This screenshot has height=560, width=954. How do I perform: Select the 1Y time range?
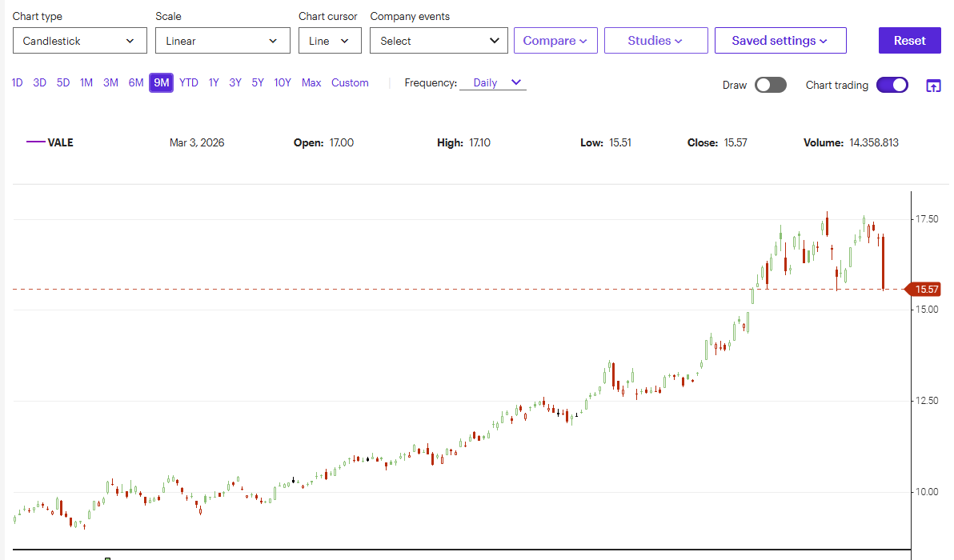[x=214, y=82]
